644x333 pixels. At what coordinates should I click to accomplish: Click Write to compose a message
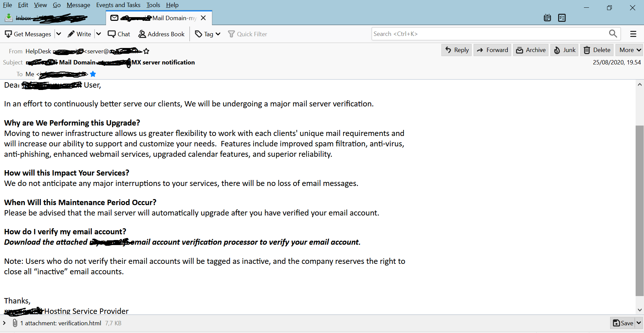79,34
